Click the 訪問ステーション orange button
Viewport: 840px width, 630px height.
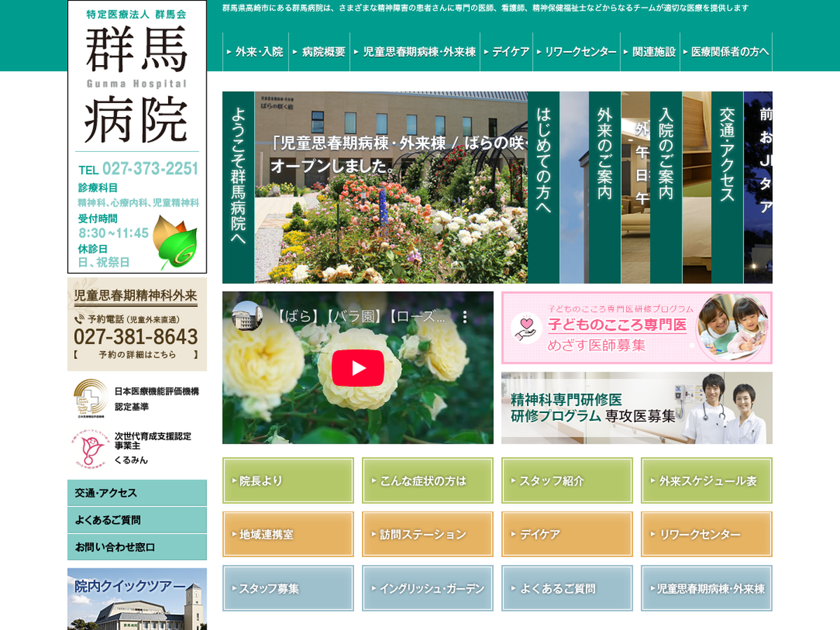tap(427, 534)
